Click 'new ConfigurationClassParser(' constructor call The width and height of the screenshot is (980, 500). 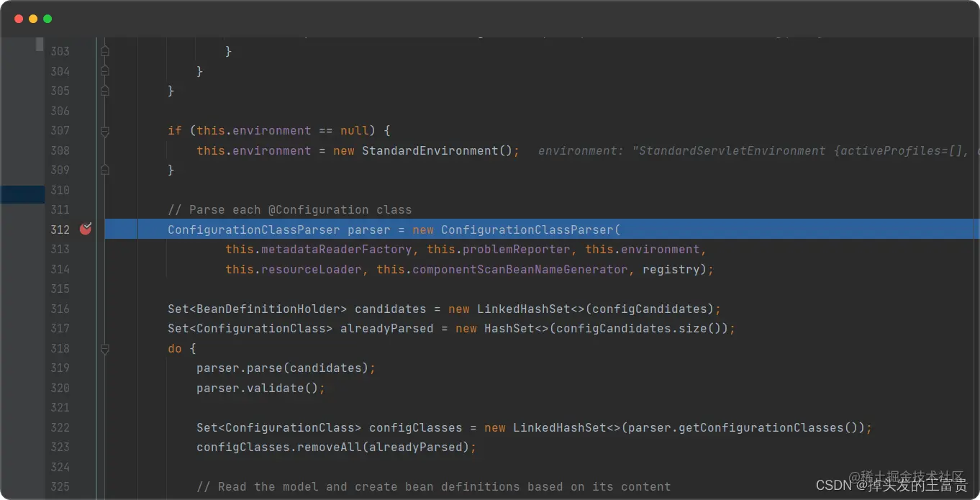(x=517, y=229)
